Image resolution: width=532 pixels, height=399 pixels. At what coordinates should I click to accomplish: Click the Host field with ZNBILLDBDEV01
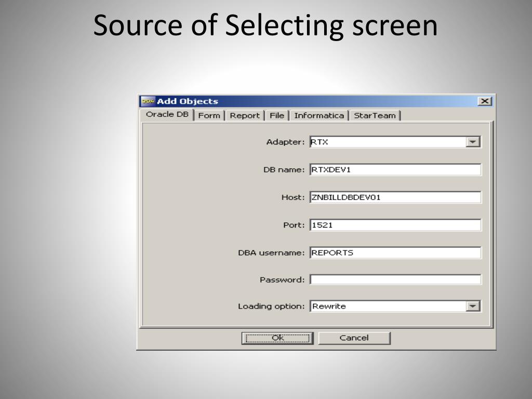pyautogui.click(x=395, y=197)
